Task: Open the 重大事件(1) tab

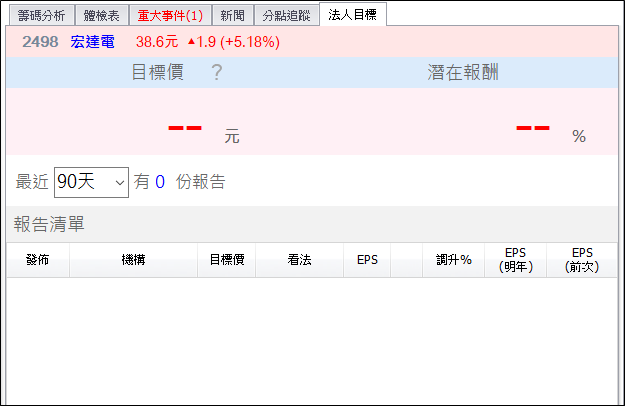Action: pos(170,16)
